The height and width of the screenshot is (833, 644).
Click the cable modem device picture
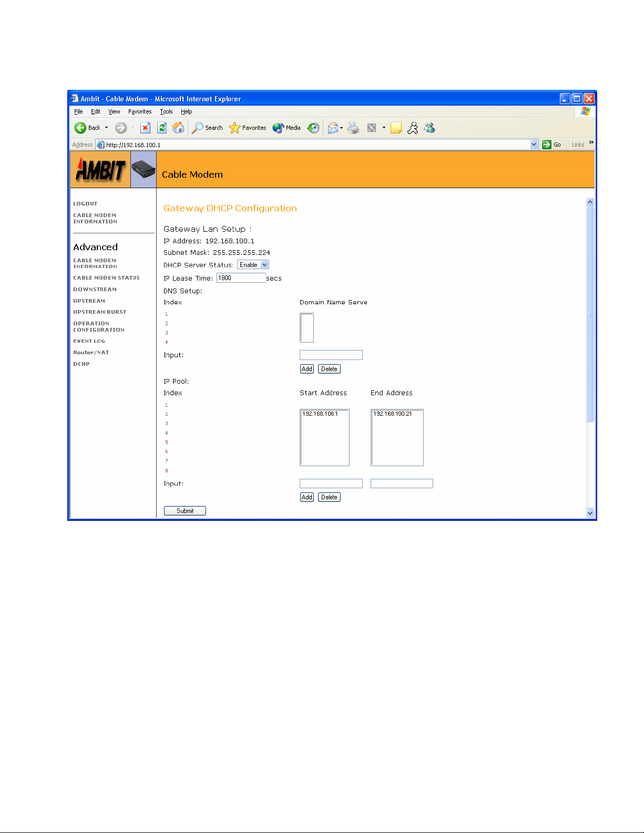pos(143,169)
